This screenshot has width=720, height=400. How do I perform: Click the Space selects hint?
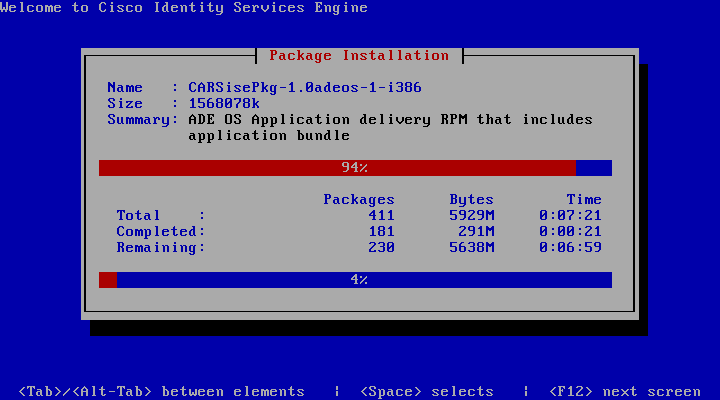click(427, 392)
